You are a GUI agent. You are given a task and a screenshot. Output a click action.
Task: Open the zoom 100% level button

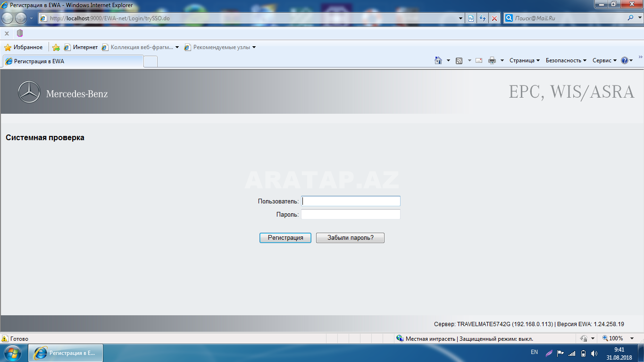[x=613, y=338]
